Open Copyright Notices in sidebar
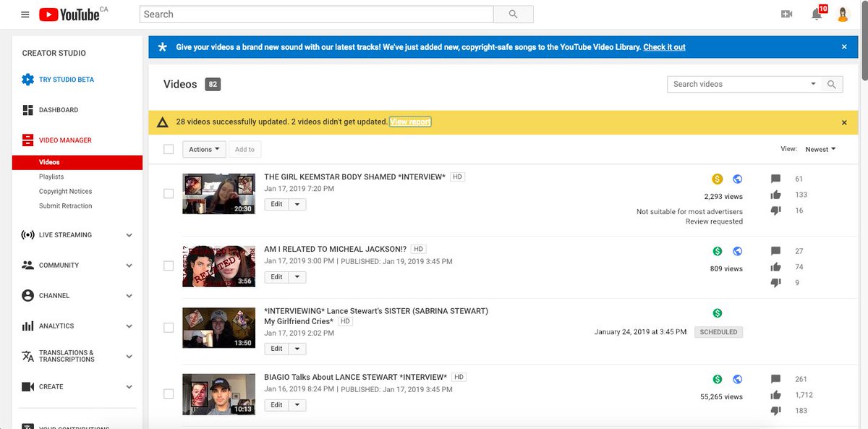The height and width of the screenshot is (429, 868). pyautogui.click(x=65, y=191)
